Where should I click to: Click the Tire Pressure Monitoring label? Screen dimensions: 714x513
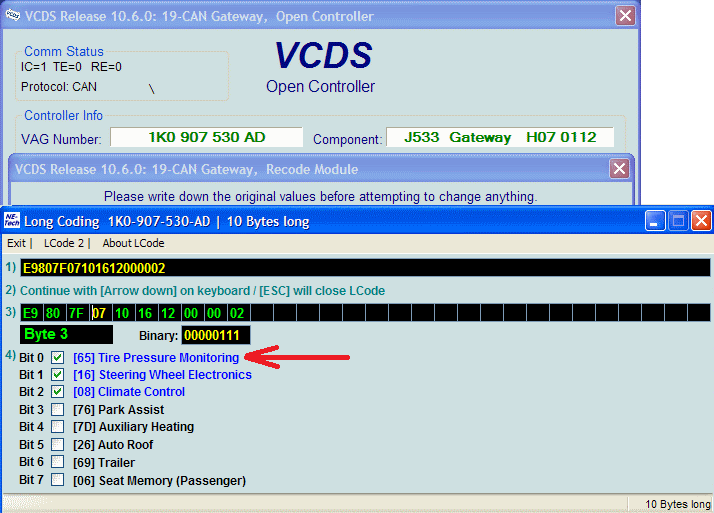(156, 358)
